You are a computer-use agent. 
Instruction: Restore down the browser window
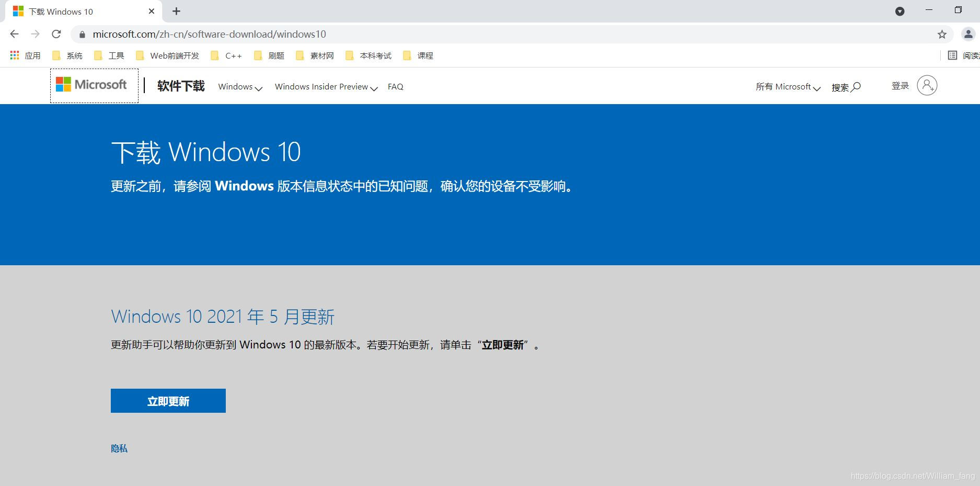(x=958, y=10)
